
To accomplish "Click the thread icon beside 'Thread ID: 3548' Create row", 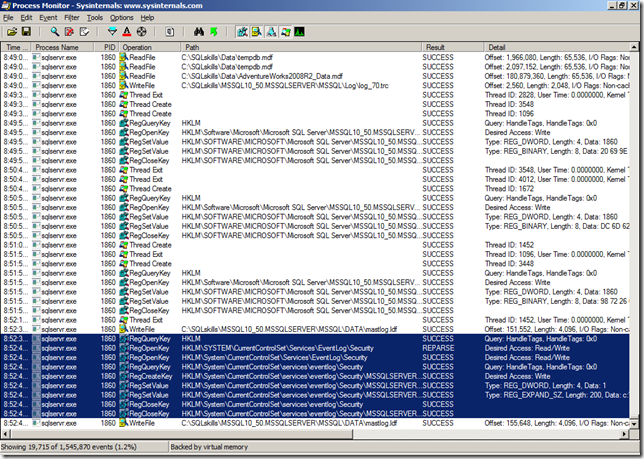I will point(124,105).
